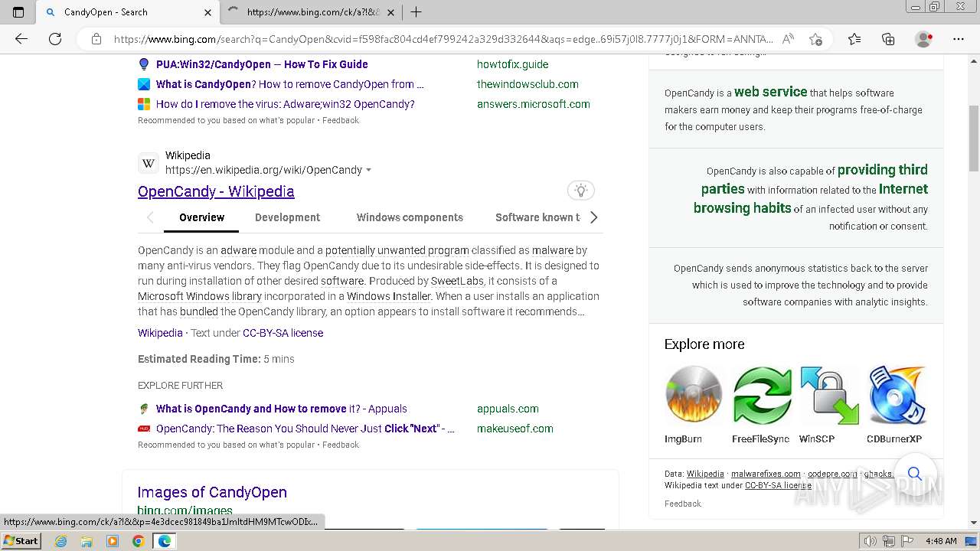Click the address bar URL field

[444, 39]
